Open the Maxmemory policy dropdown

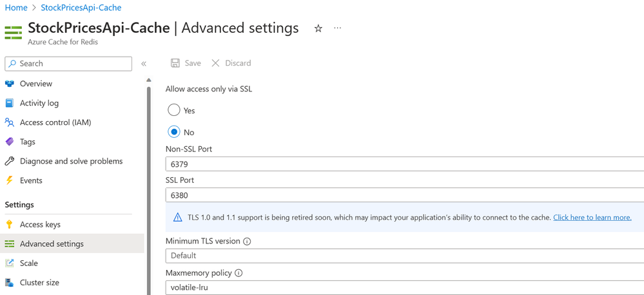[x=404, y=287]
